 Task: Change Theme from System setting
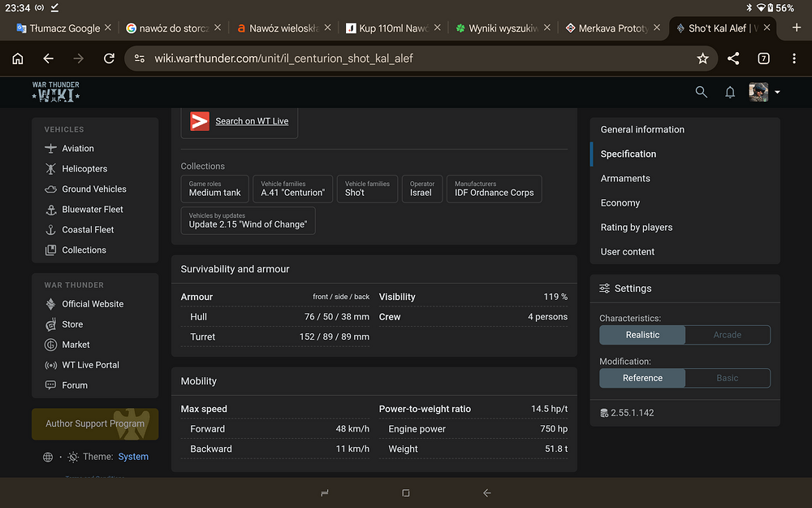point(133,457)
